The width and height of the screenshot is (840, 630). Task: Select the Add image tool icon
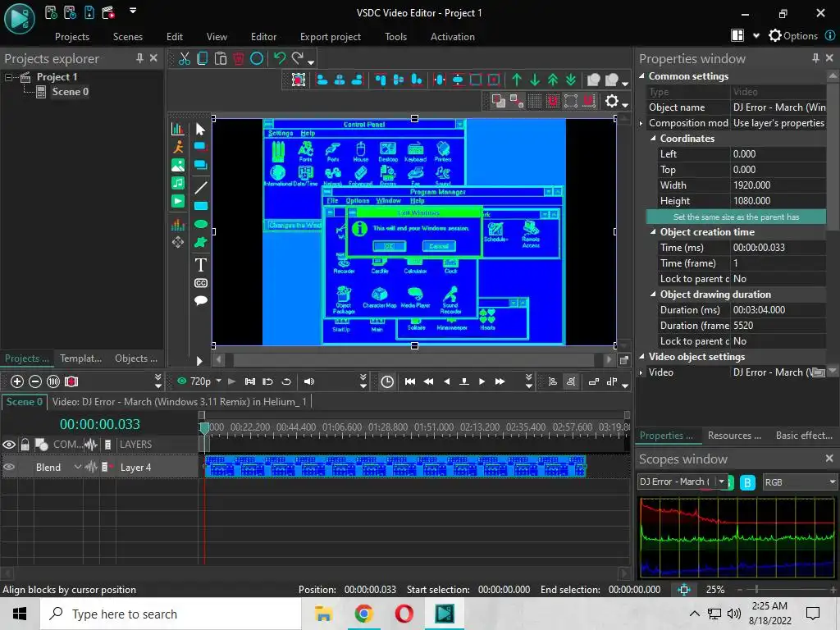coord(178,165)
